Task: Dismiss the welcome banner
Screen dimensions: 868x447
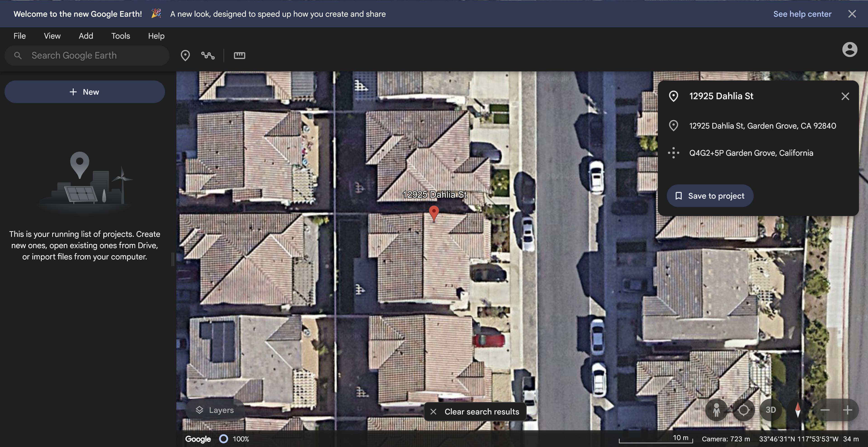Action: (x=852, y=14)
